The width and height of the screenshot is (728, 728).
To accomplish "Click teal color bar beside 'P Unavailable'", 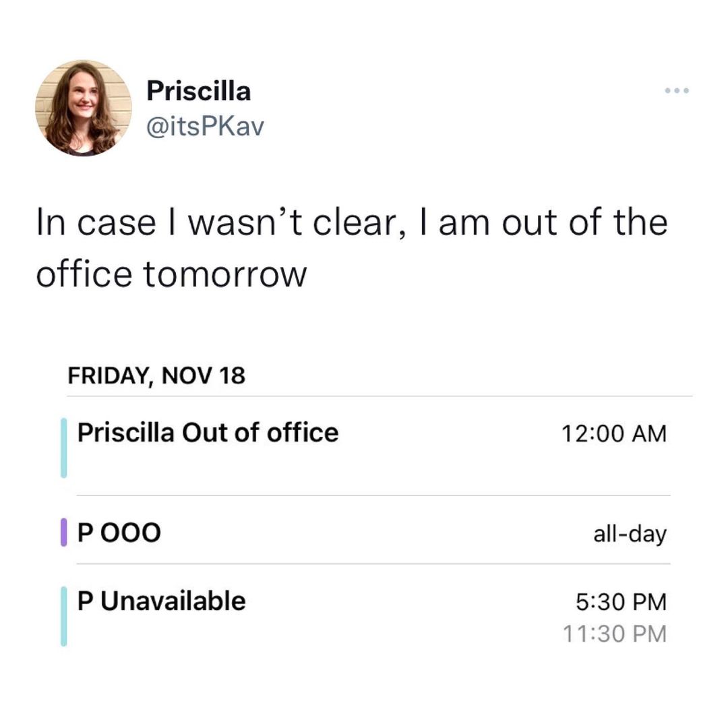I will point(64,616).
